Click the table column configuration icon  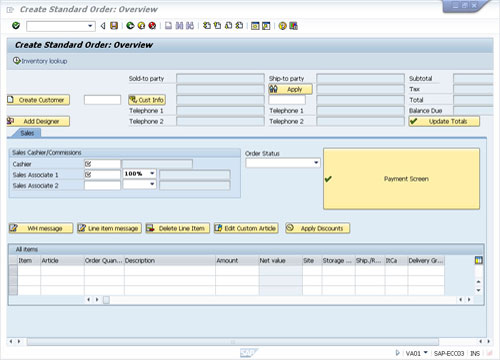[479, 260]
